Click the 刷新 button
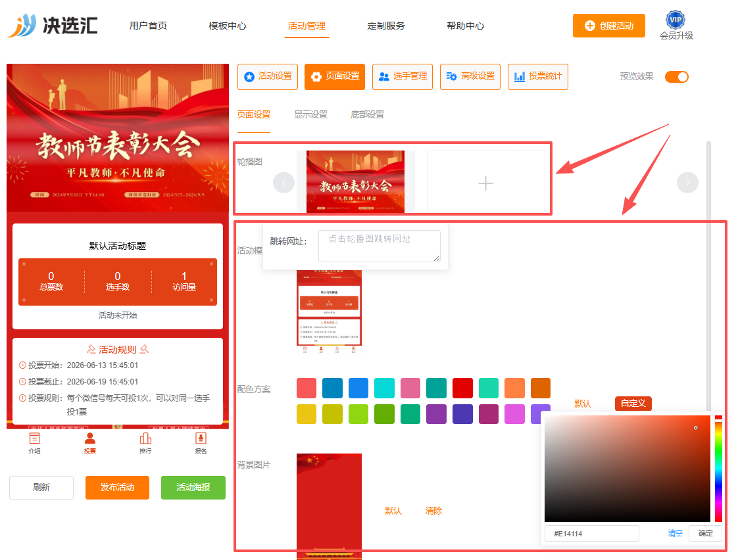 (41, 488)
